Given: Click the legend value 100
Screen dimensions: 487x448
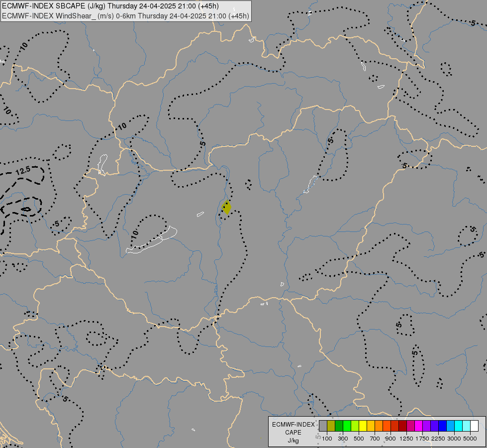Looking at the screenshot, I should 327,439.
